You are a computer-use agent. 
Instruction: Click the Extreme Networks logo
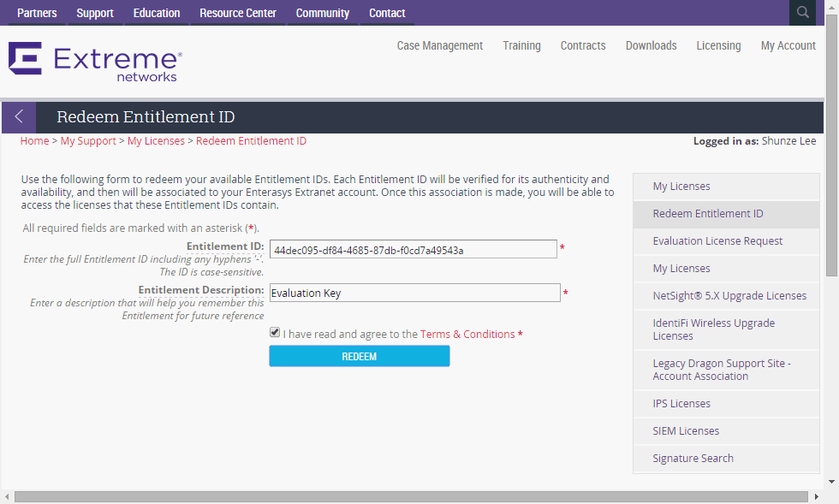pyautogui.click(x=95, y=62)
